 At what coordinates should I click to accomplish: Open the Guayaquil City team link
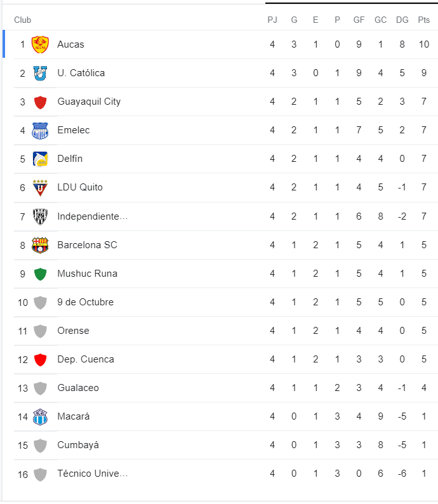click(89, 102)
